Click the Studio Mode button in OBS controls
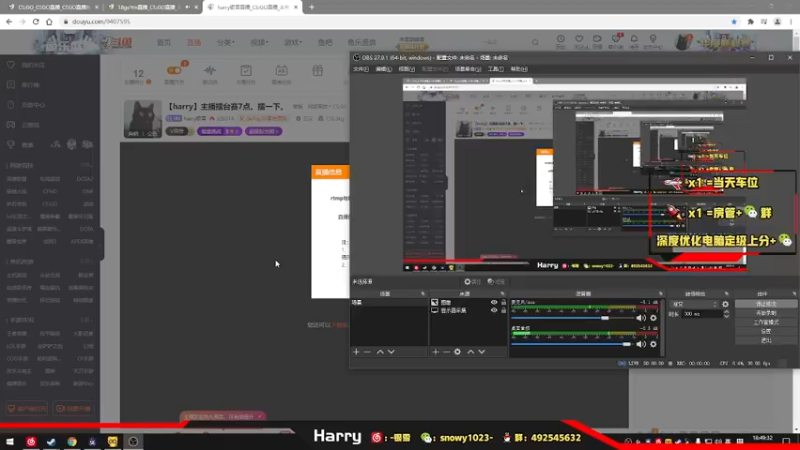This screenshot has width=800, height=450. (766, 322)
